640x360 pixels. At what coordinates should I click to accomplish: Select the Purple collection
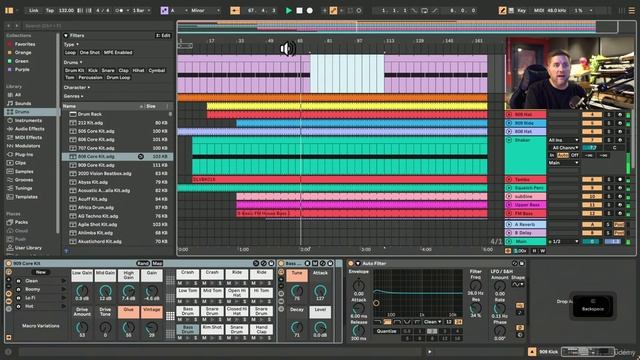pyautogui.click(x=22, y=70)
